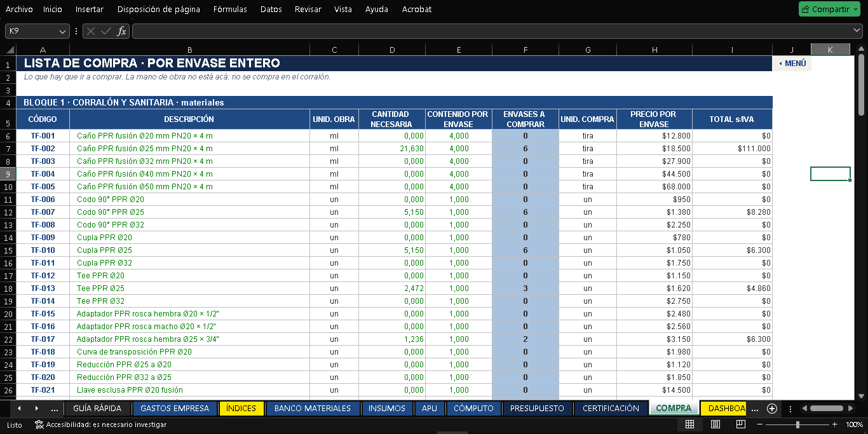The image size is (868, 434).
Task: Select the quantity cell 21,630
Action: click(392, 149)
